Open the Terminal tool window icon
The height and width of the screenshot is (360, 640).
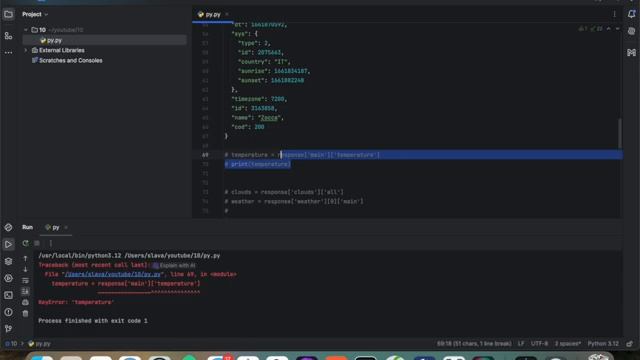pyautogui.click(x=8, y=295)
